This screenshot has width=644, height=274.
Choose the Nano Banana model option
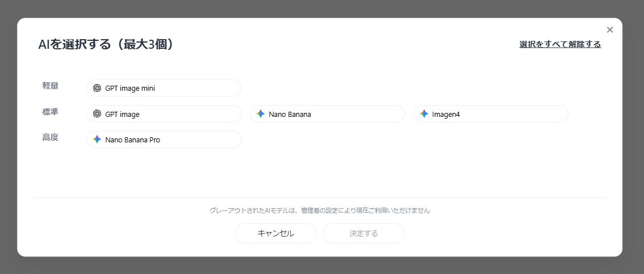click(327, 114)
